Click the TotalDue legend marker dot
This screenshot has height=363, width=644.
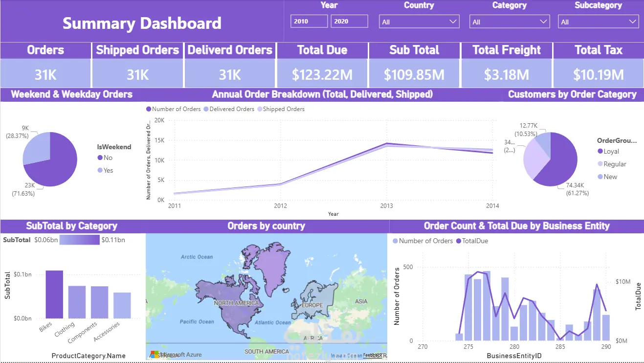pos(458,241)
